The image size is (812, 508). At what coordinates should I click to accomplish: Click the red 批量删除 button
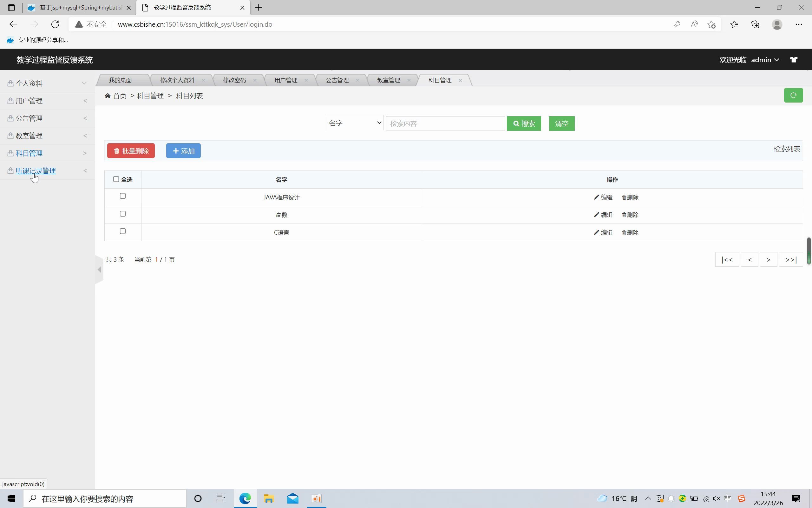click(131, 151)
